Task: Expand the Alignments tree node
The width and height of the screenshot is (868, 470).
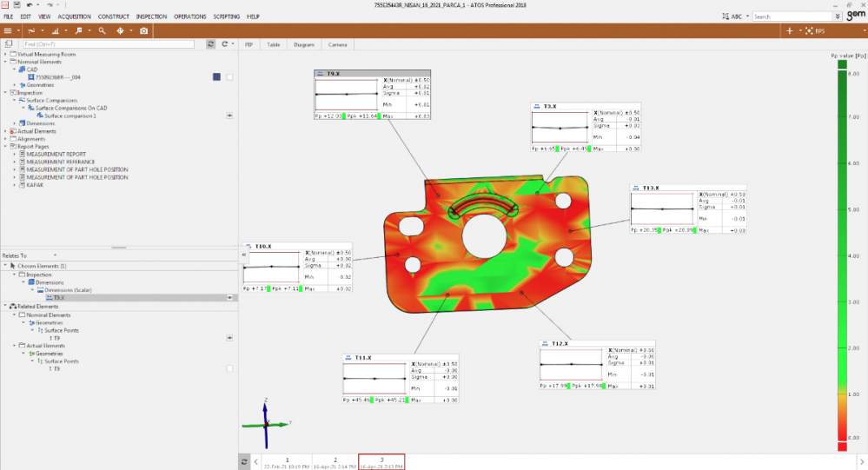Action: (5, 139)
